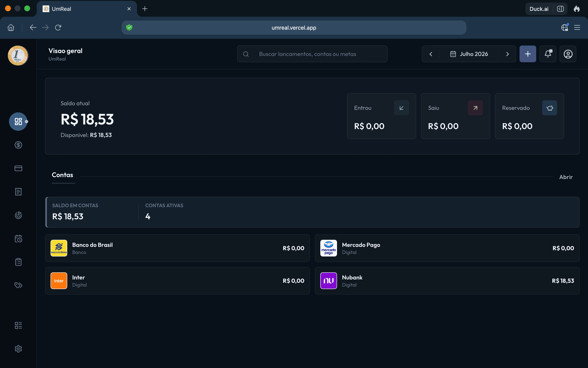Open the tags icon in sidebar

click(x=18, y=285)
